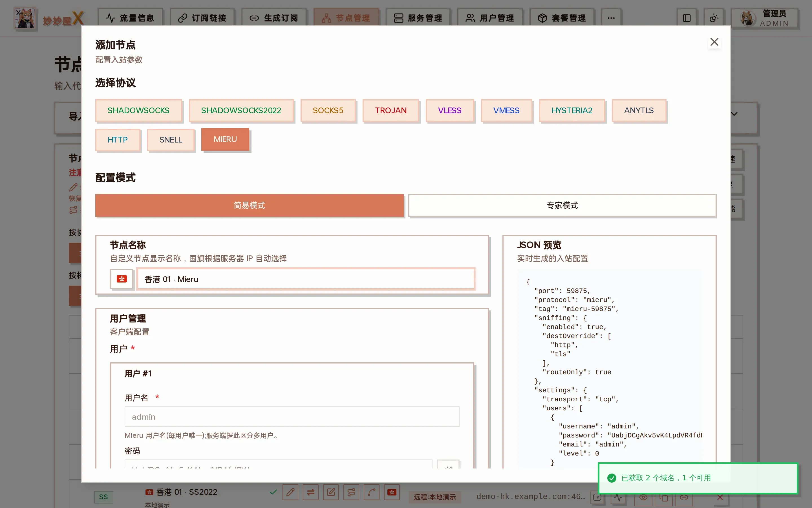Open 订阅链接 nav tab
The image size is (812, 508).
coord(202,18)
